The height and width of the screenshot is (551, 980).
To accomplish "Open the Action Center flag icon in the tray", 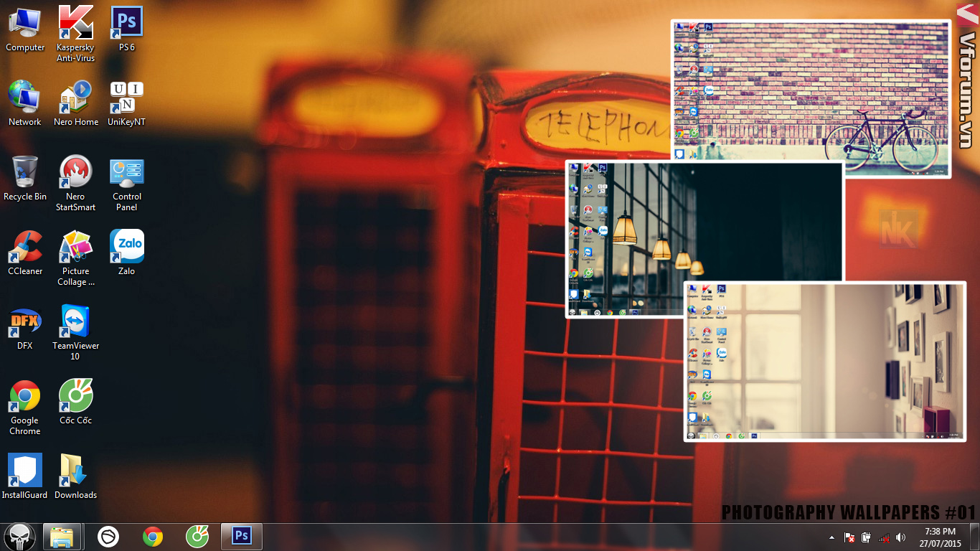I will [849, 537].
